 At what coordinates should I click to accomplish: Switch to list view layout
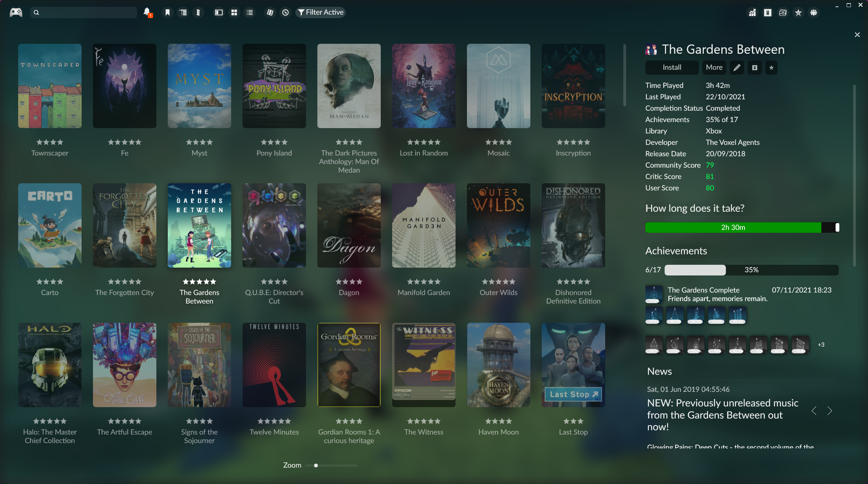coord(250,12)
